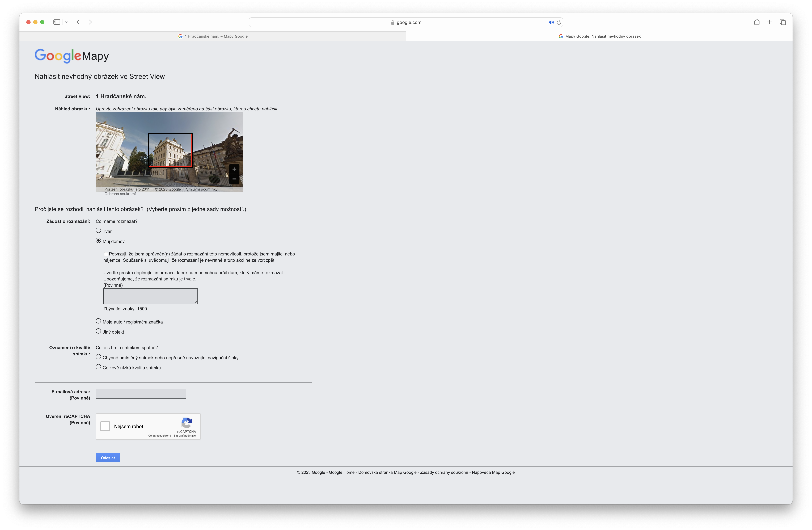Screen dimensions: 812x530
Task: Click the Odeslat submit button
Action: point(107,457)
